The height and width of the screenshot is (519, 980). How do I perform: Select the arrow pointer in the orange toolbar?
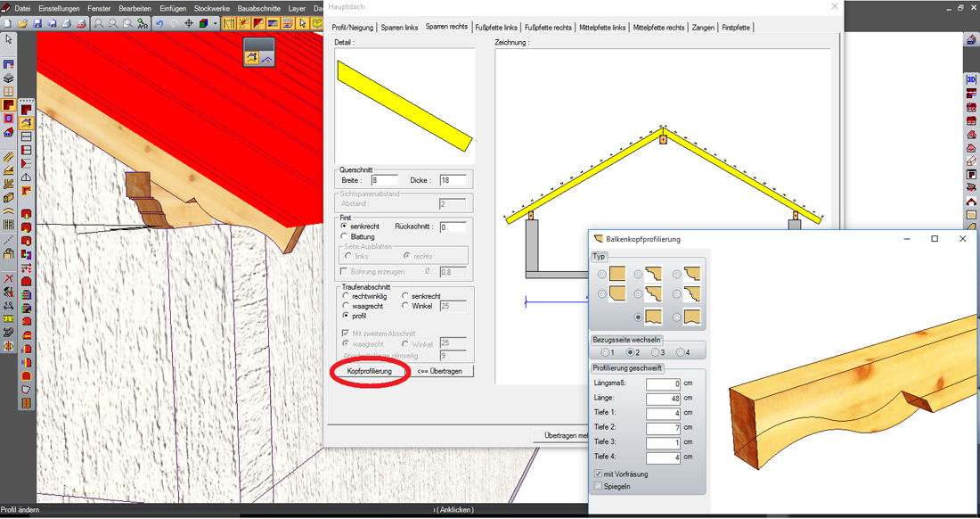tap(303, 23)
